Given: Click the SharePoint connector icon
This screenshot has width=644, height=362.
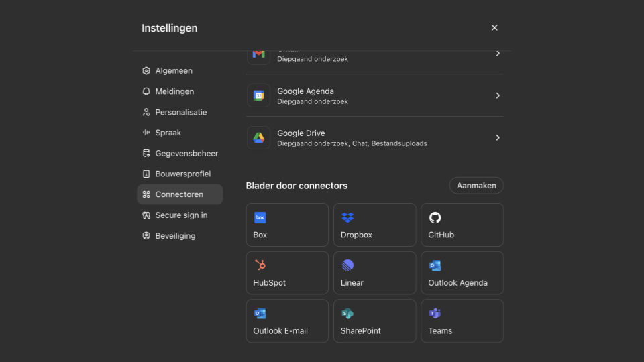Looking at the screenshot, I should point(347,314).
